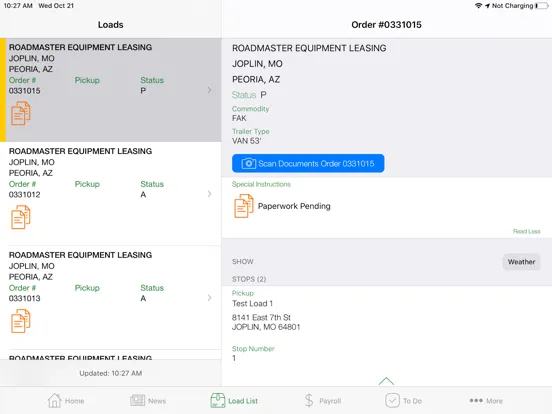Select order number 0331012 in list

pos(25,195)
